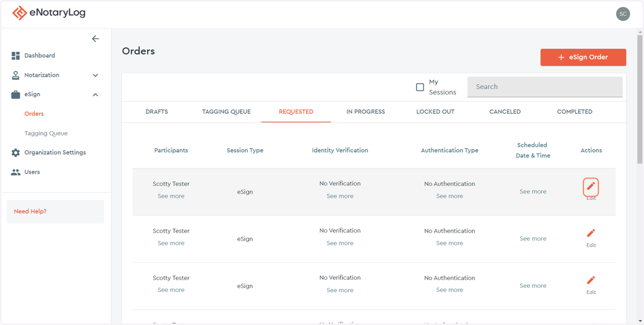Screen dimensions: 644x325
Task: Click the eSign briefcase icon
Action: (x=16, y=95)
